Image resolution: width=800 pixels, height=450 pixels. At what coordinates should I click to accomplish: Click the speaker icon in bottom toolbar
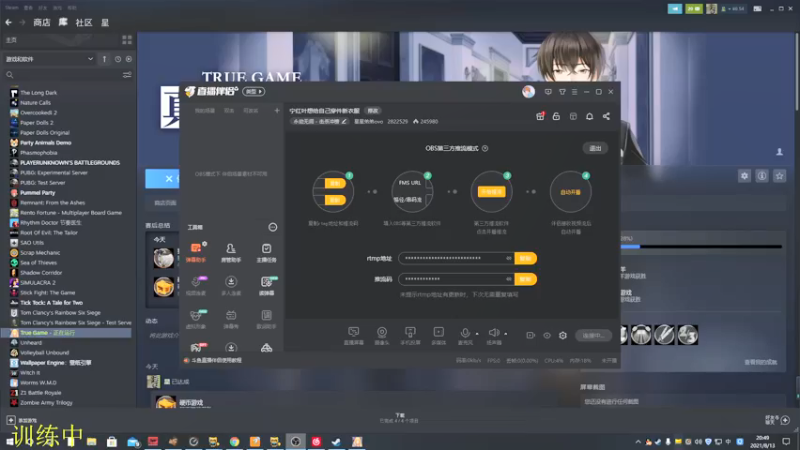point(493,333)
